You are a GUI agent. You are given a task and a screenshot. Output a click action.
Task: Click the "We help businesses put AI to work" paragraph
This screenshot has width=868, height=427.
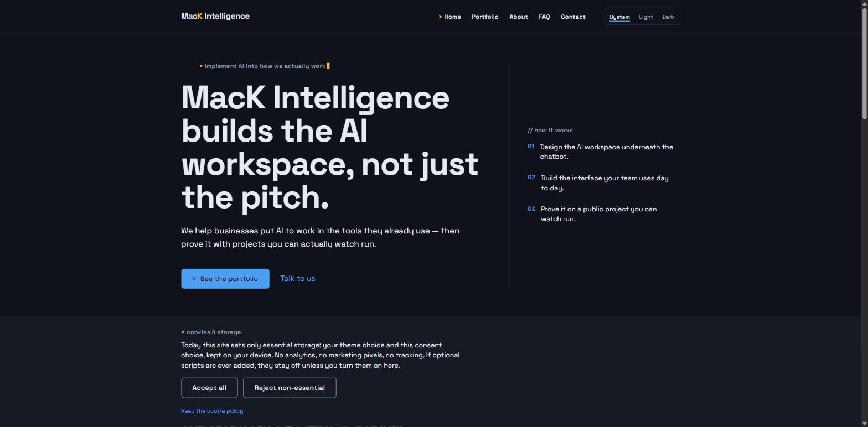click(320, 237)
